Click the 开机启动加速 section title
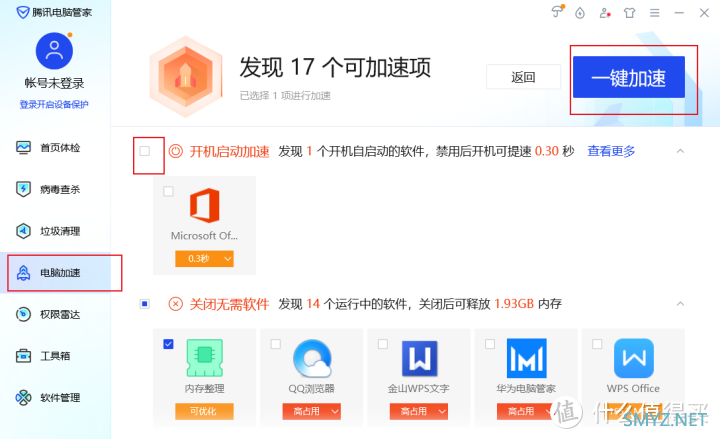Image resolution: width=720 pixels, height=439 pixels. 230,151
